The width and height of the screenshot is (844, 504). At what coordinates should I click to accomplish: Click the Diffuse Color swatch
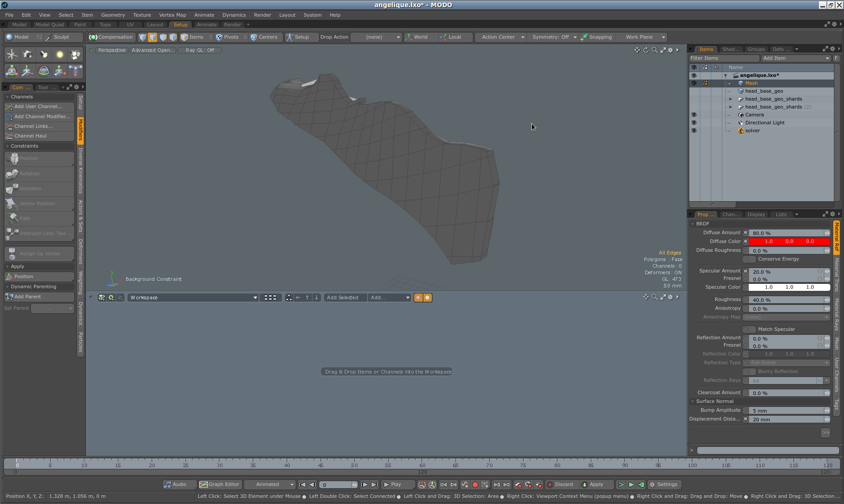789,241
